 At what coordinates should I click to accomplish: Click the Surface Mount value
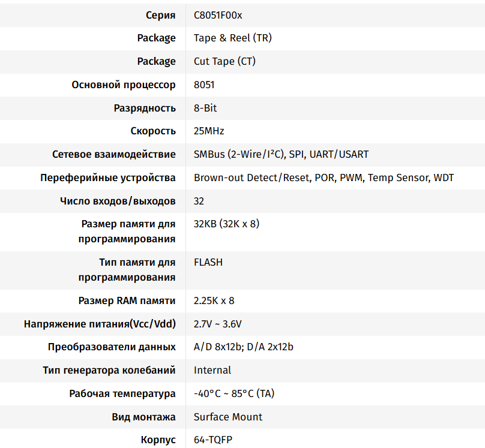tap(228, 417)
